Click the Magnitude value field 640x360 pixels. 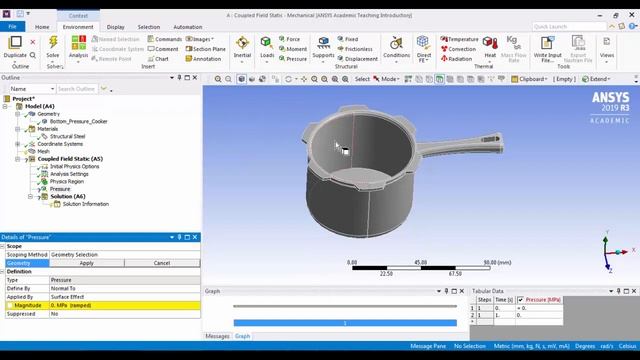pos(124,306)
